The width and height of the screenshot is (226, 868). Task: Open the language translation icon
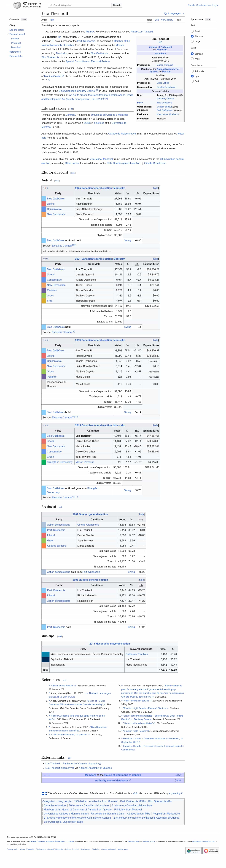(165, 13)
